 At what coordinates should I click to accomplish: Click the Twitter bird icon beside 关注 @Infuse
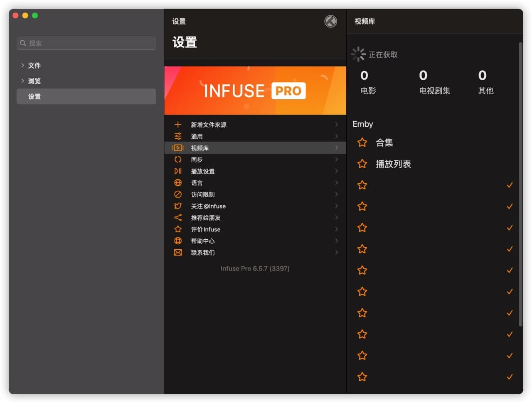(178, 206)
